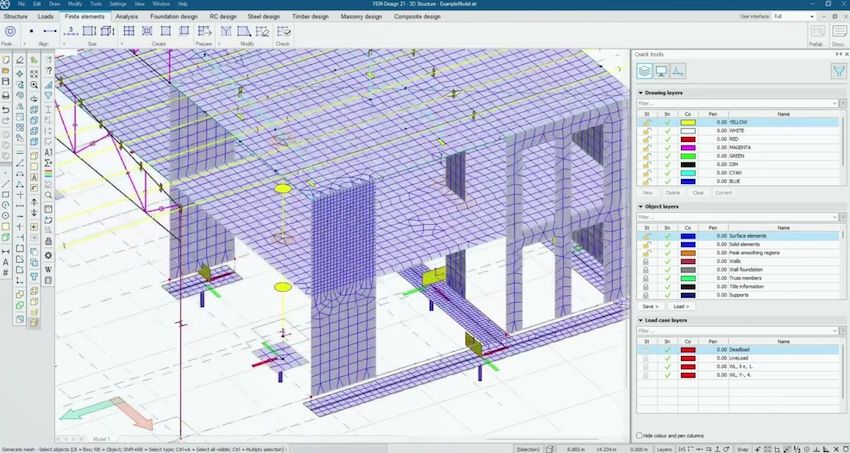
Task: Click the funnel filter icon in Quick tools
Action: click(x=838, y=70)
